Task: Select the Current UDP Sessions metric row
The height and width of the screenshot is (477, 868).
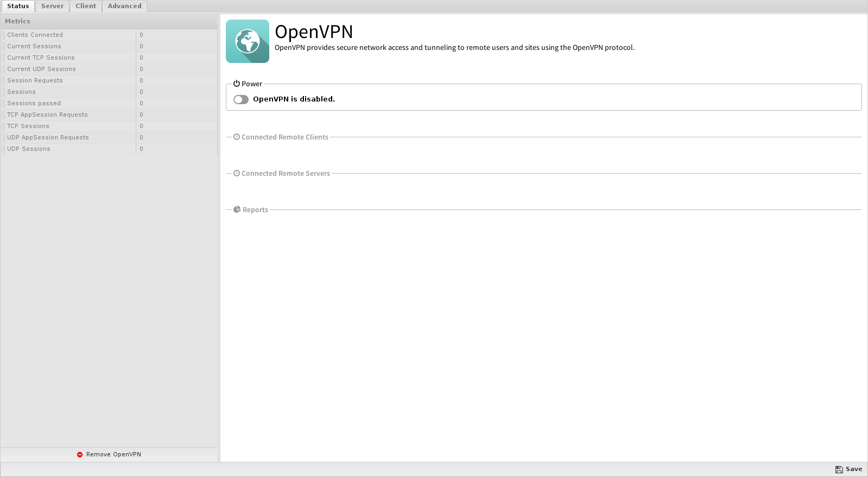Action: pyautogui.click(x=109, y=69)
